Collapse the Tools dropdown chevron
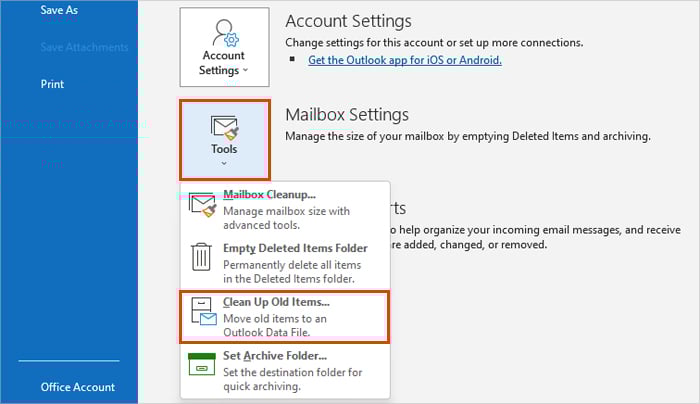The image size is (700, 404). pos(224,164)
